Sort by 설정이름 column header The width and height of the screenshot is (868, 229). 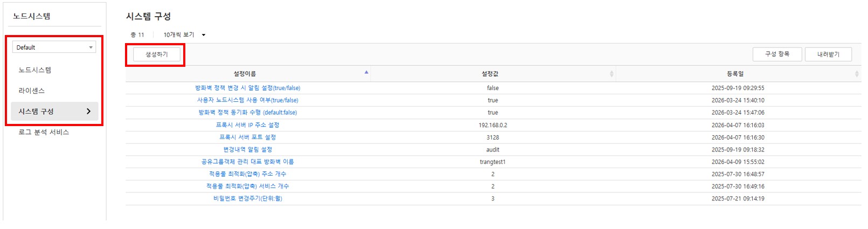(x=245, y=74)
